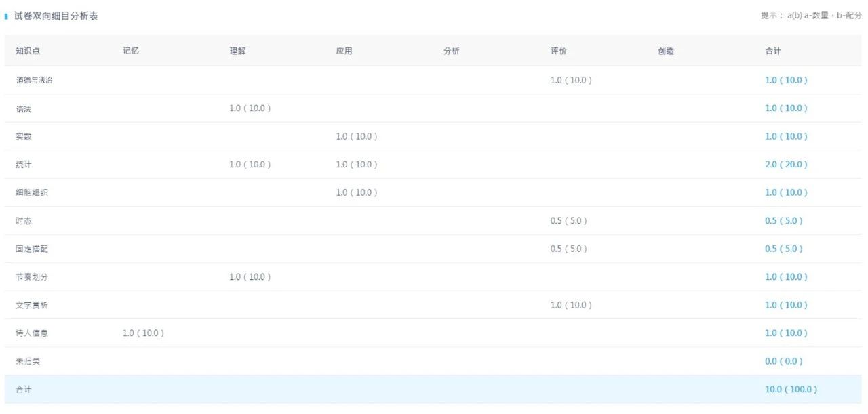This screenshot has height=414, width=868.
Task: Click the 评价 value in 文字赏析 row
Action: pos(571,305)
